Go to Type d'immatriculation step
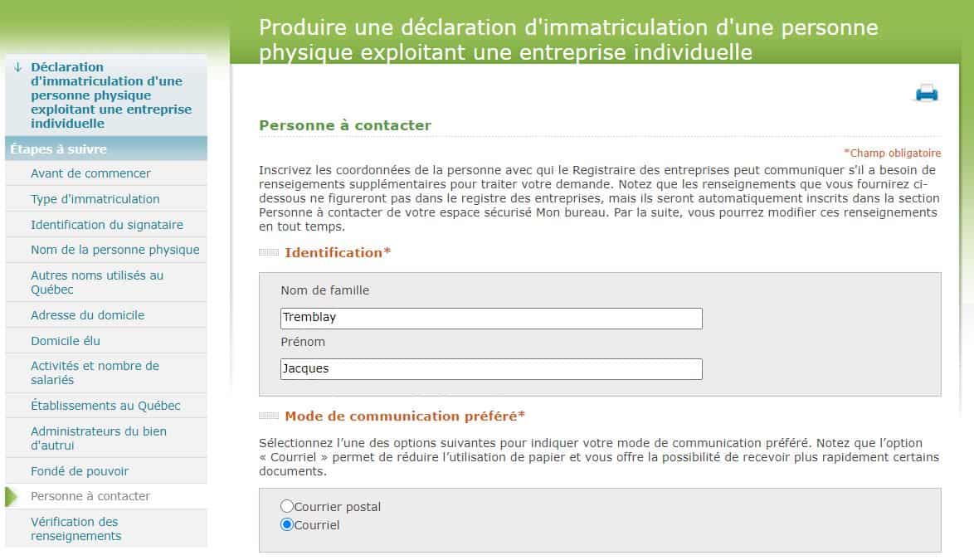Screen dimensions: 974x560 [x=94, y=199]
